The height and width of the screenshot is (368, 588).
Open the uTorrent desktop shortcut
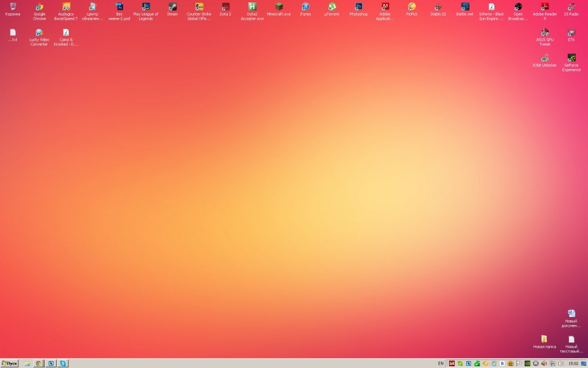point(332,7)
